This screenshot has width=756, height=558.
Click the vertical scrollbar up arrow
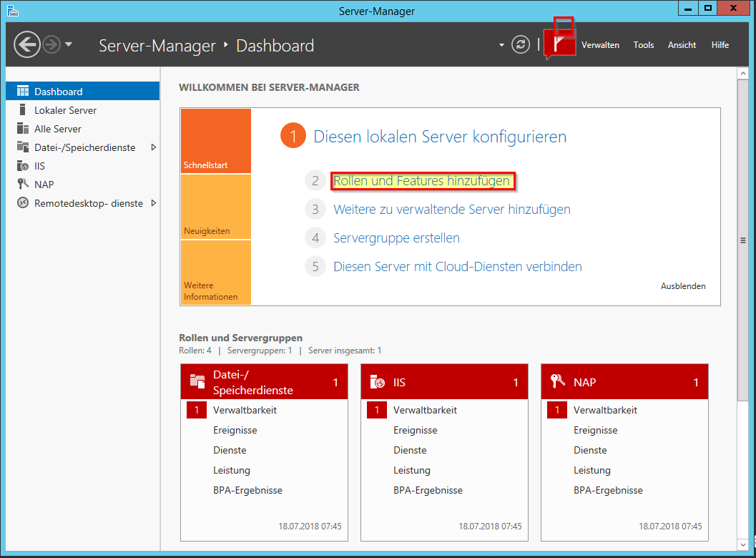coord(743,73)
